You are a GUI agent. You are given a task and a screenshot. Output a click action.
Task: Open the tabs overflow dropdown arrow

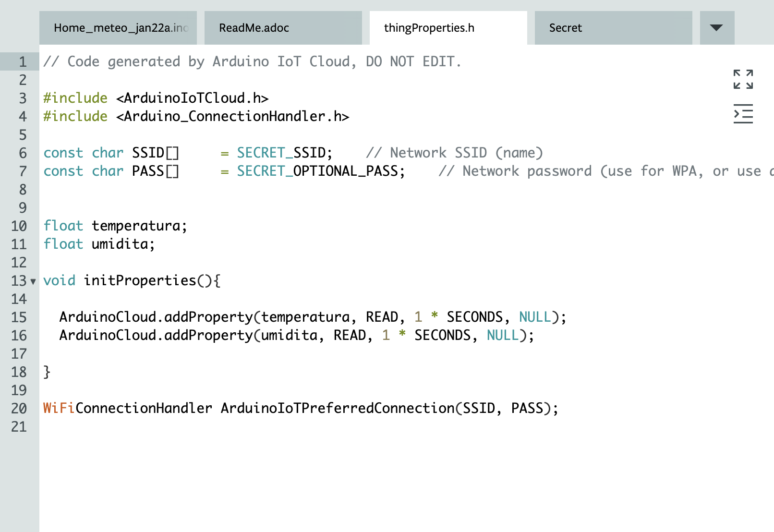pos(717,28)
